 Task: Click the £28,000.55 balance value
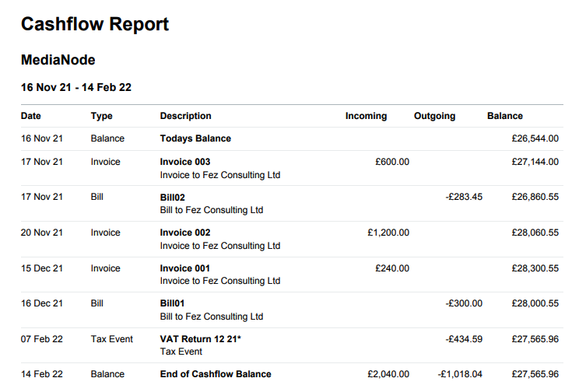[x=535, y=303]
